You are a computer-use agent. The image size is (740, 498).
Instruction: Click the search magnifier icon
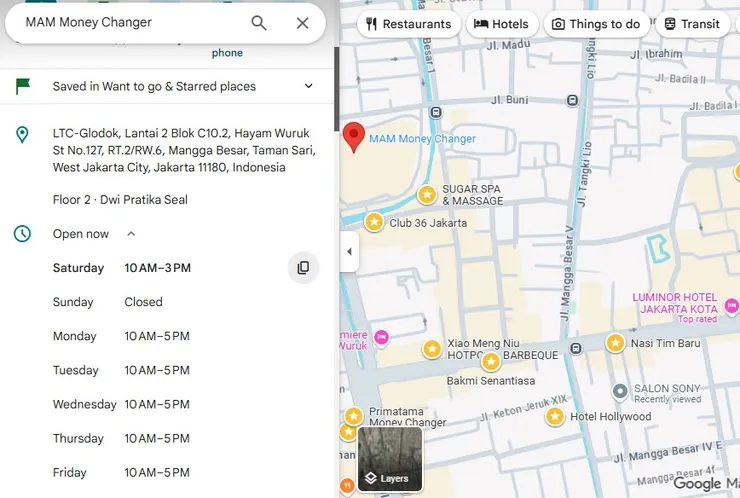pos(259,23)
